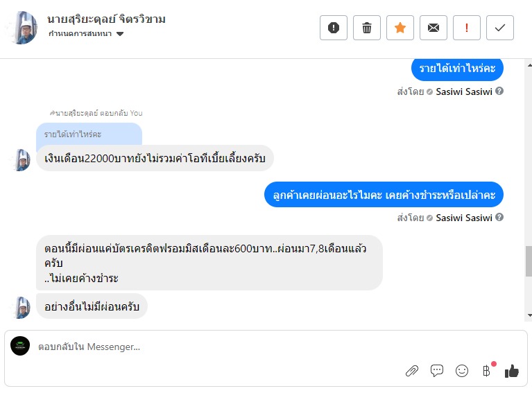Delete conversation with the trash icon
Screen dimensions: 532x393
[x=367, y=28]
